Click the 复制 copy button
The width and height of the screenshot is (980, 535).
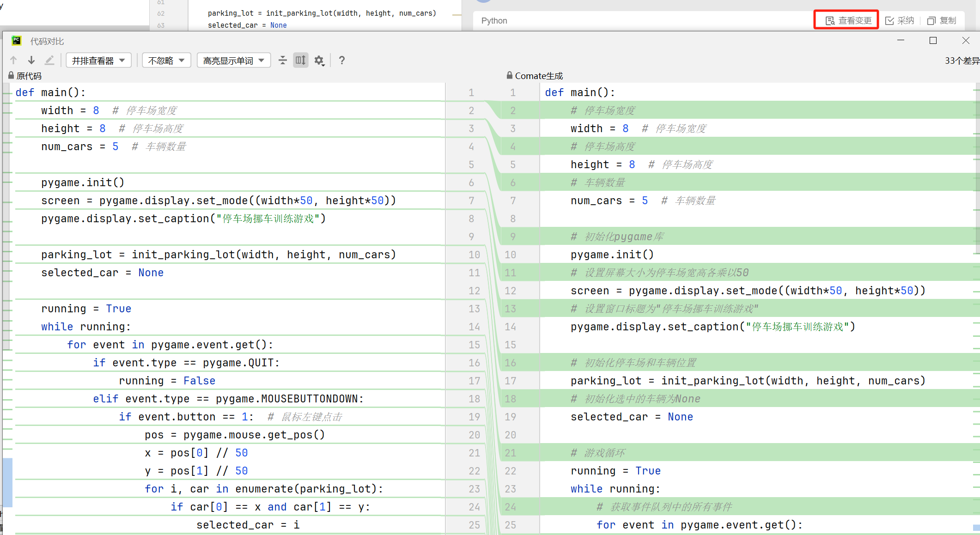pos(942,20)
